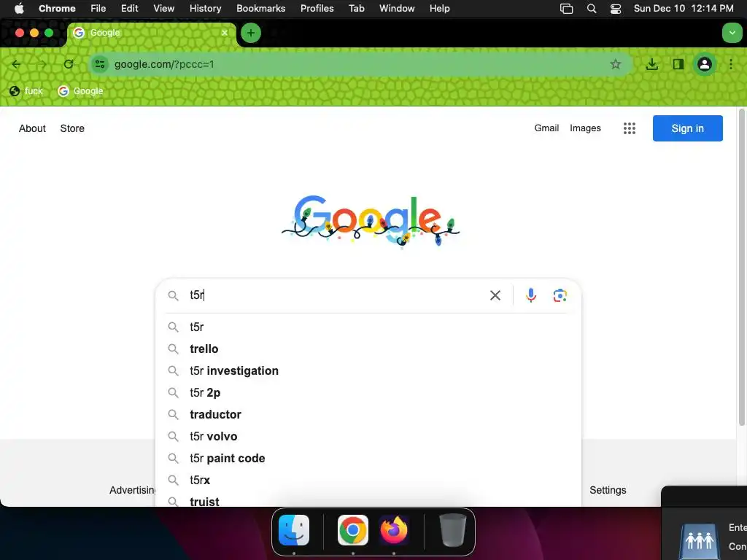This screenshot has width=747, height=560.
Task: Select the 't5rx' suggestion
Action: point(368,480)
